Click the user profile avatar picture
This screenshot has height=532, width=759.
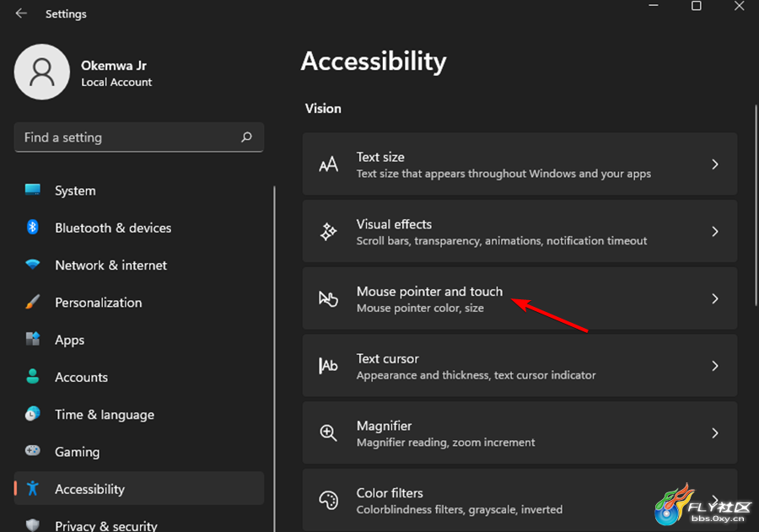42,73
